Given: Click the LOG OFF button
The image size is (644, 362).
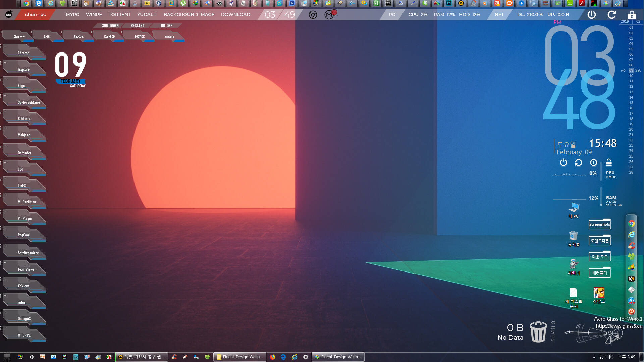Looking at the screenshot, I should point(166,26).
